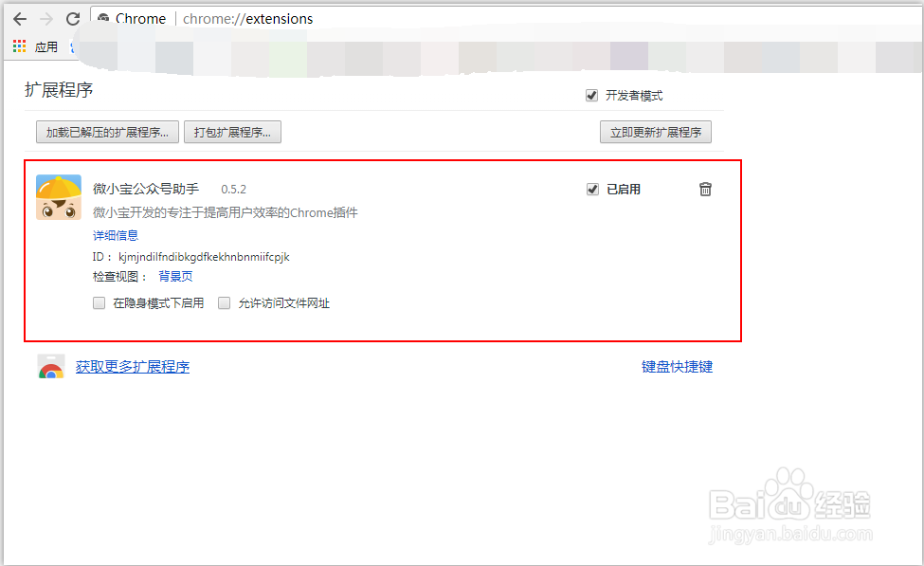Open the 键盘快捷键 link

677,367
